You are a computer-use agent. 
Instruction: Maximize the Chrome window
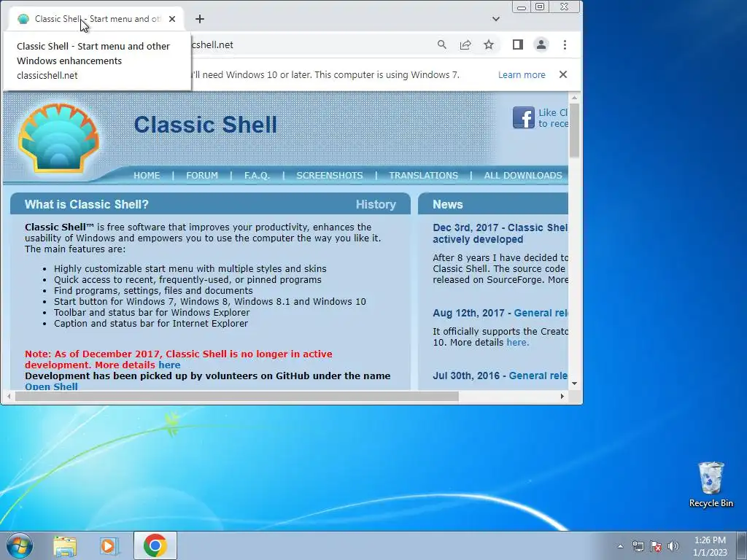540,7
